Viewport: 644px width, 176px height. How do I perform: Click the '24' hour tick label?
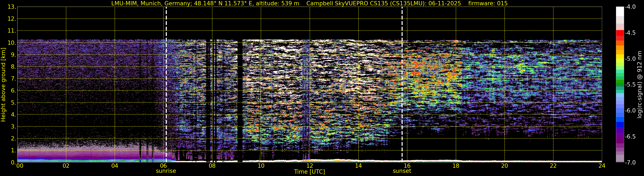coord(602,166)
